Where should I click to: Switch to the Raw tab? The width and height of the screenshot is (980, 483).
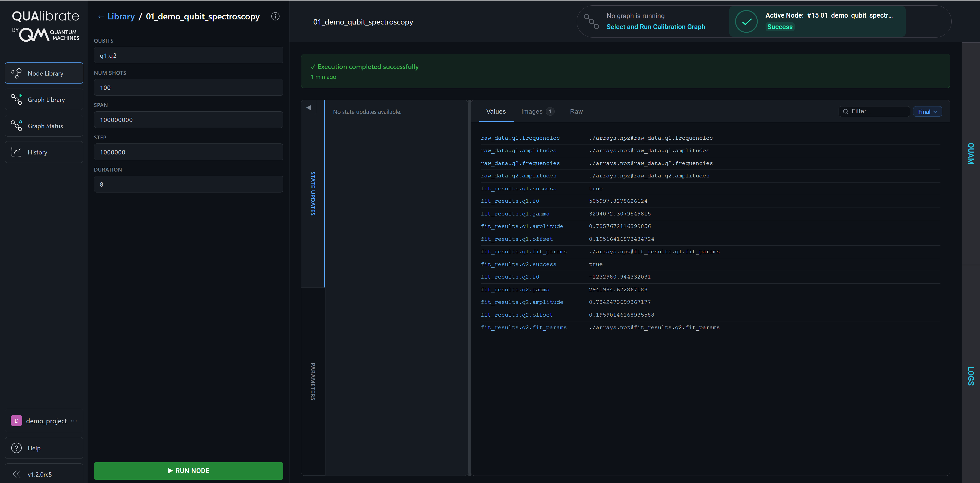[x=576, y=112]
